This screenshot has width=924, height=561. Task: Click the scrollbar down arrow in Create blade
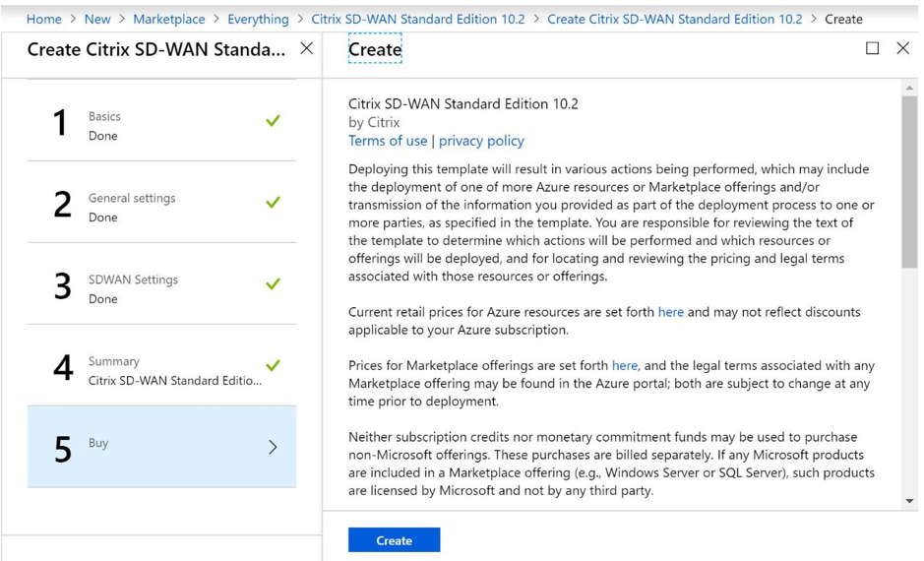[x=909, y=501]
